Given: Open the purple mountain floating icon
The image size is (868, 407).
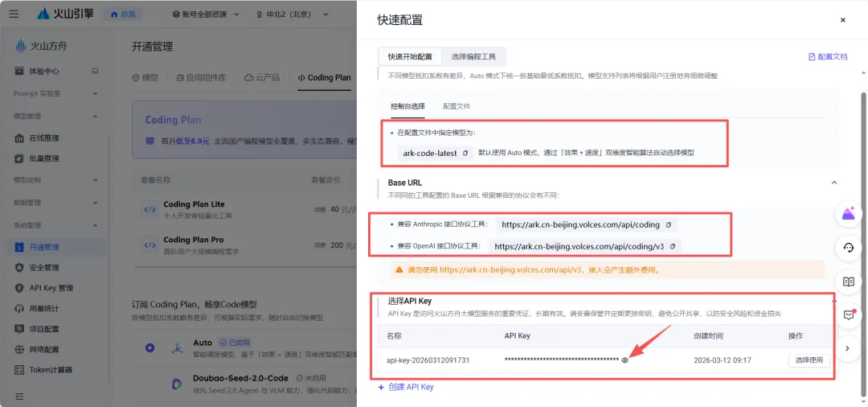Looking at the screenshot, I should pyautogui.click(x=850, y=214).
